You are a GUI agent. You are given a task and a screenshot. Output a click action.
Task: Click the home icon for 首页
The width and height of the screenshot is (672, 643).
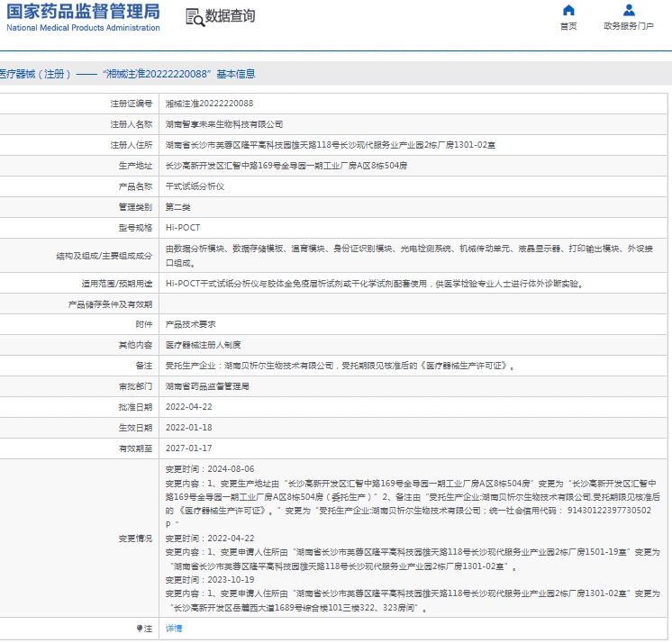pos(568,10)
